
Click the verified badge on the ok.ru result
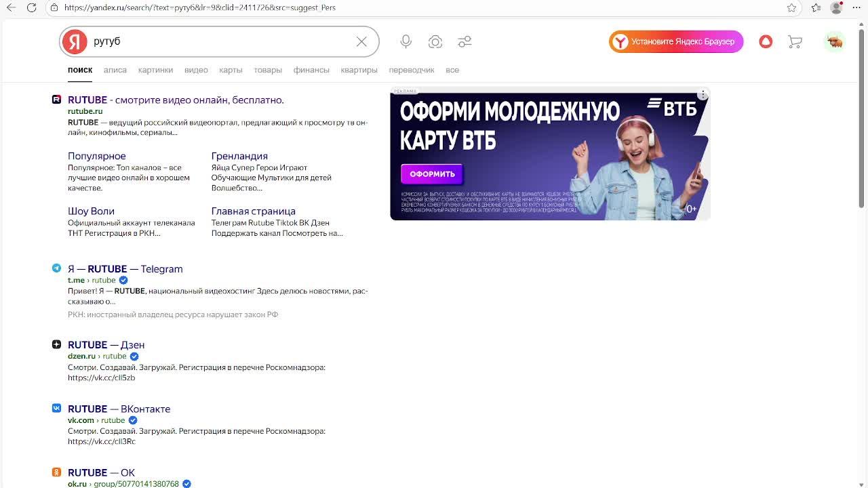[x=186, y=484]
